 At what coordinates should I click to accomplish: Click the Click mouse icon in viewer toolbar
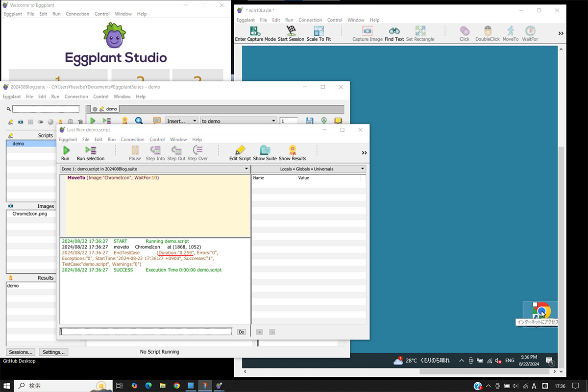pyautogui.click(x=465, y=31)
